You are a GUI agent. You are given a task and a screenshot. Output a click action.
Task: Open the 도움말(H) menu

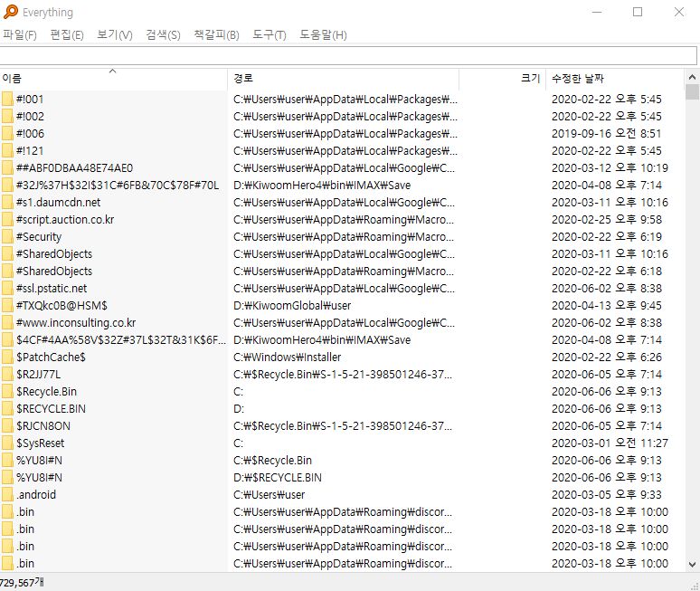[x=323, y=34]
